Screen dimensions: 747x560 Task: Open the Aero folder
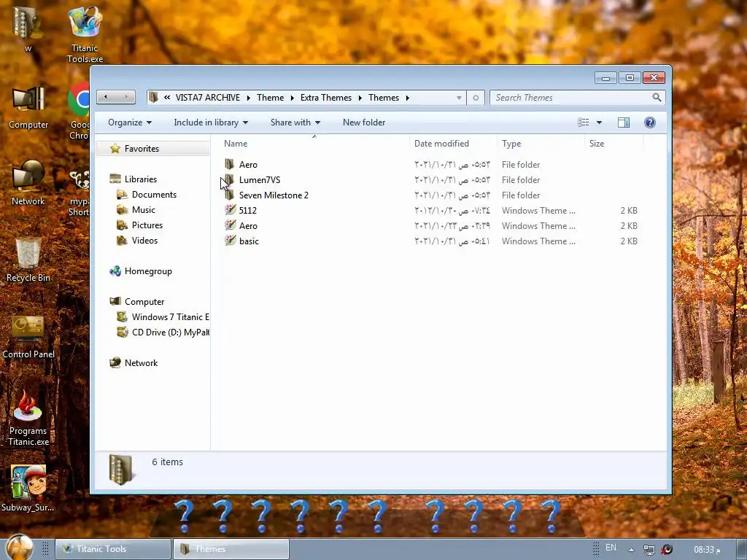(x=248, y=164)
